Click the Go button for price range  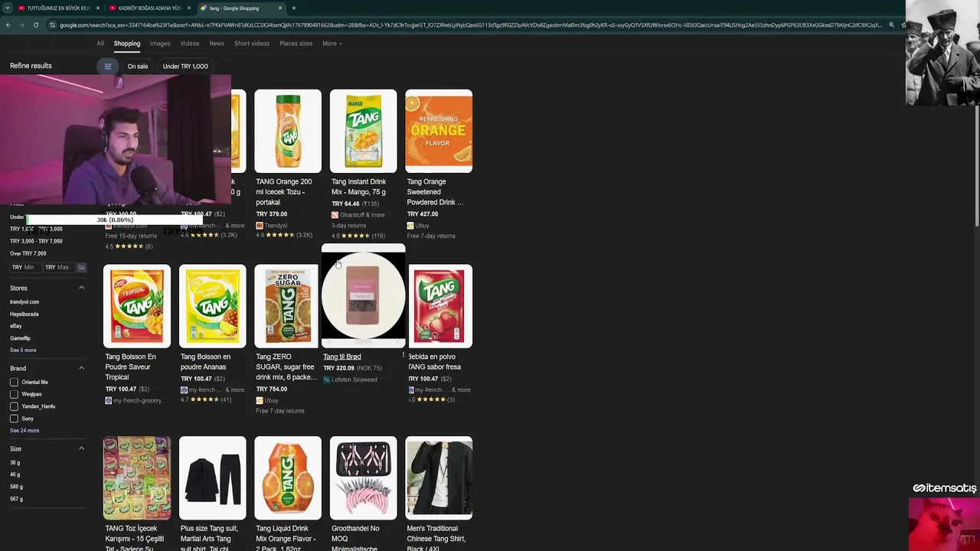(x=81, y=267)
